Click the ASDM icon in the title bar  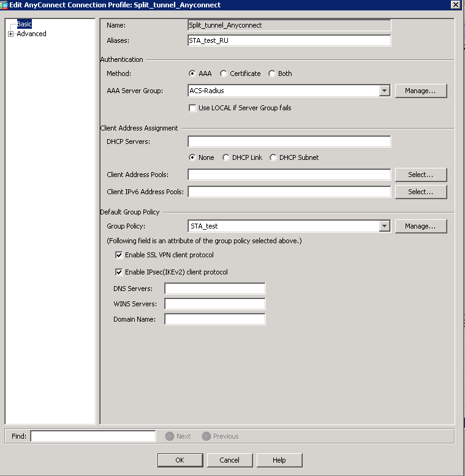(4, 5)
